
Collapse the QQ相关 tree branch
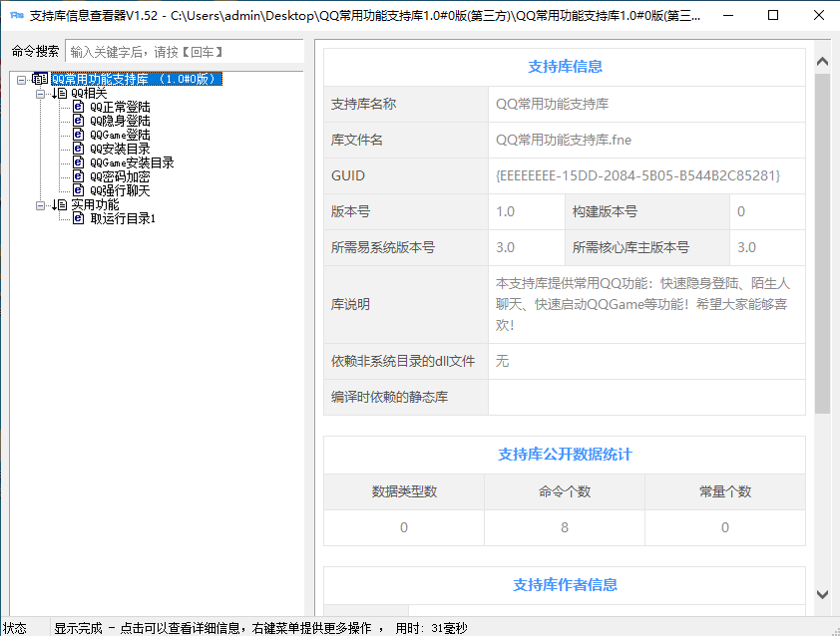click(x=41, y=93)
